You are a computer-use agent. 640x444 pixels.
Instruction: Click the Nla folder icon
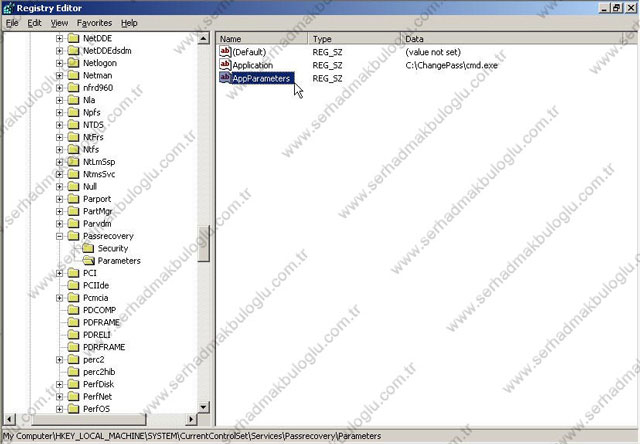pyautogui.click(x=73, y=100)
